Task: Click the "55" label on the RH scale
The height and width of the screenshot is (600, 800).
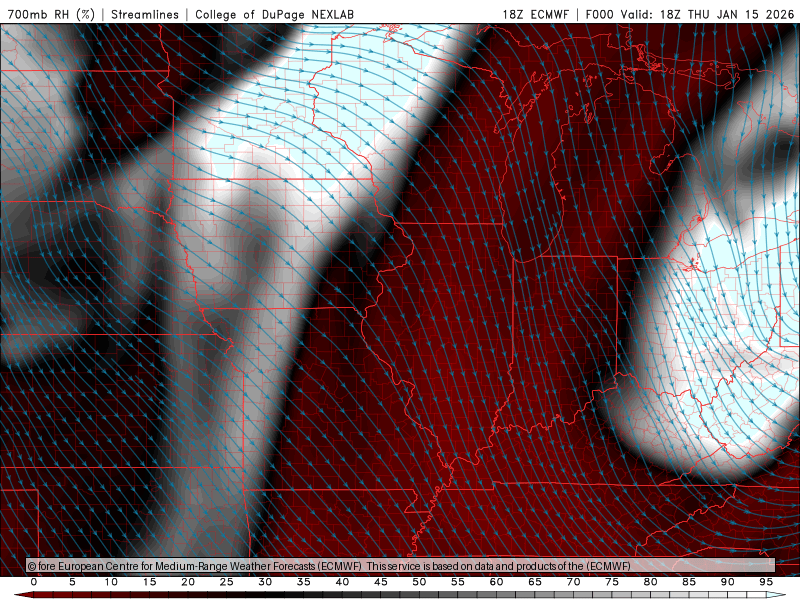Action: coord(458,582)
